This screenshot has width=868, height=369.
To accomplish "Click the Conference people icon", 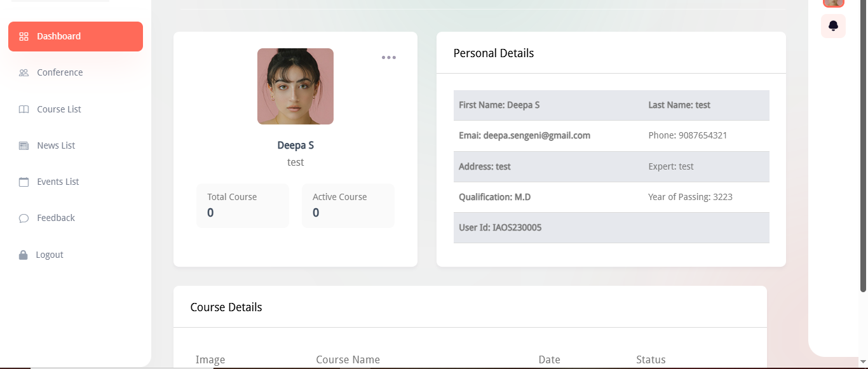I will tap(24, 73).
